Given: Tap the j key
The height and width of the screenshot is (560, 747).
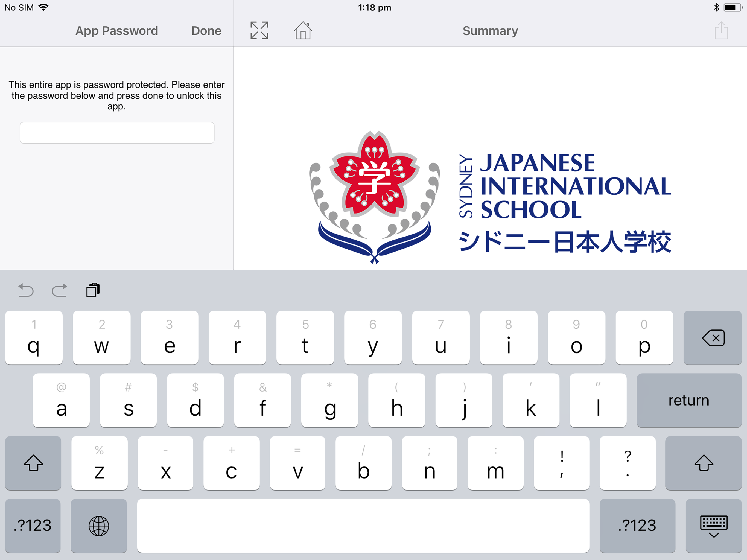Looking at the screenshot, I should pos(464,400).
